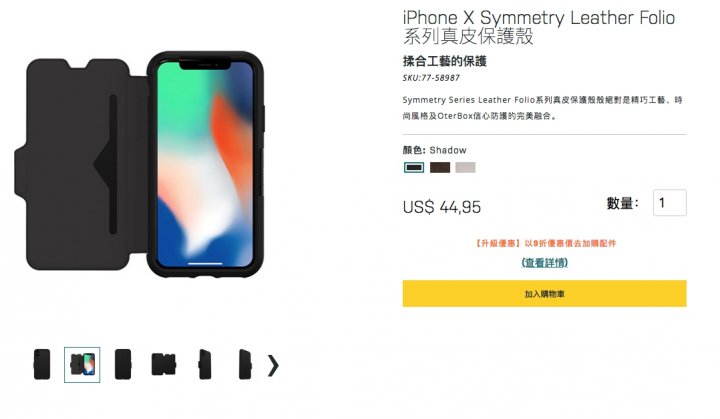Click the iPhone screen in the main product image
This screenshot has width=720, height=419.
(x=205, y=164)
